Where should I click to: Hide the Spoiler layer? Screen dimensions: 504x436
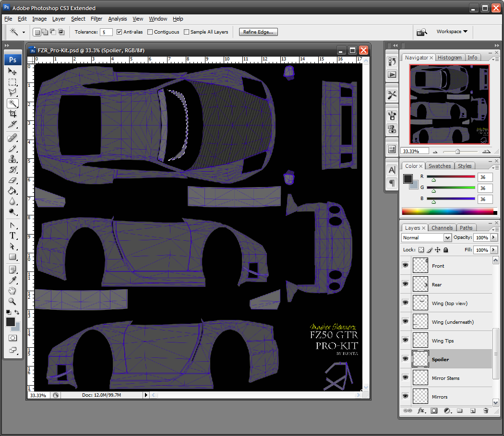[x=406, y=359]
